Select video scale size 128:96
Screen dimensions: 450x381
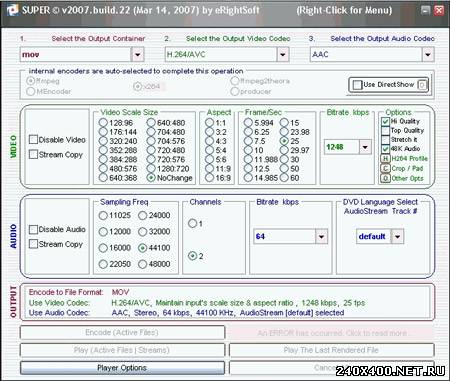tap(103, 123)
